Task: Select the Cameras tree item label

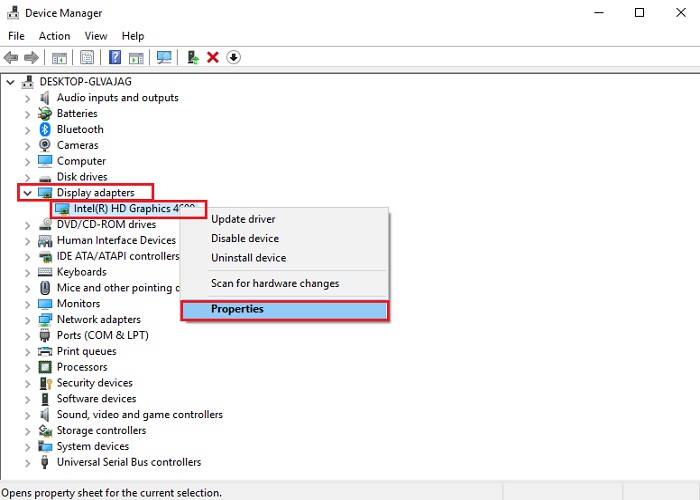Action: [78, 145]
